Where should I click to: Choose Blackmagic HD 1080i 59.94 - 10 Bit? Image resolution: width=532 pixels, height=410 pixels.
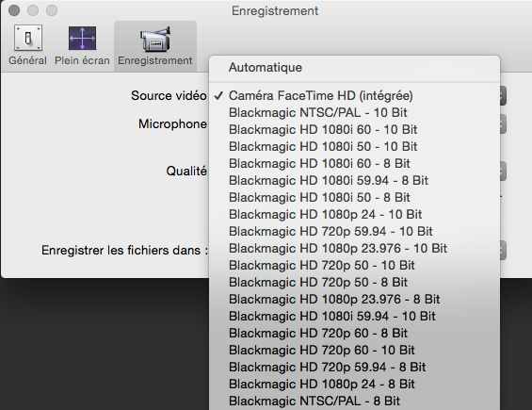355,317
